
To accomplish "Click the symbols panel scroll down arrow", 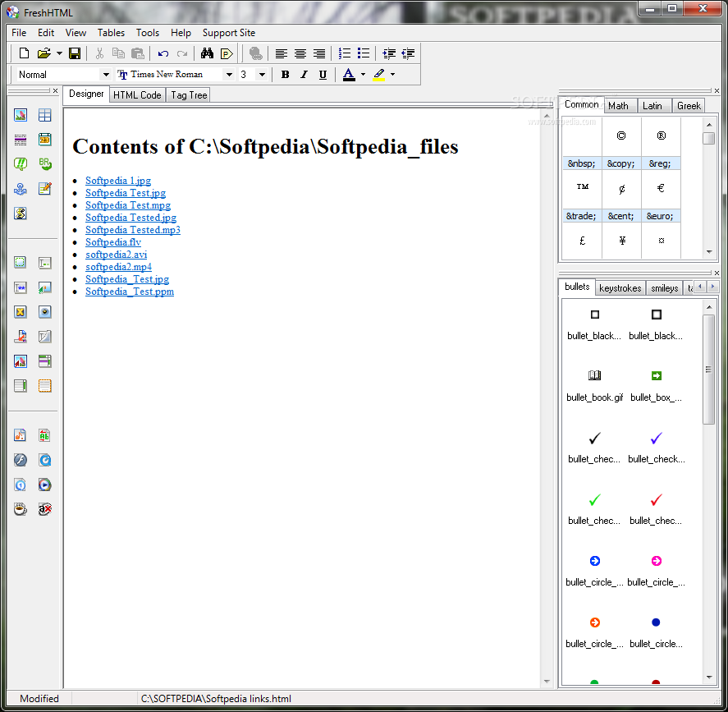I will (x=709, y=252).
